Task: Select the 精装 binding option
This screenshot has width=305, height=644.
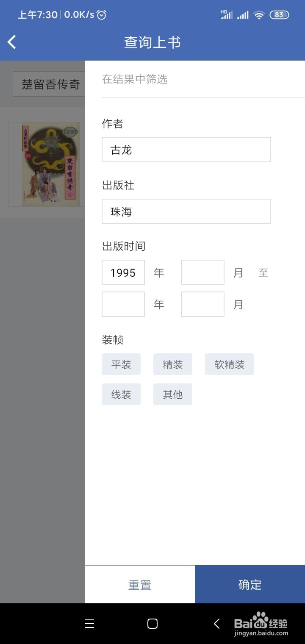Action: (x=173, y=364)
